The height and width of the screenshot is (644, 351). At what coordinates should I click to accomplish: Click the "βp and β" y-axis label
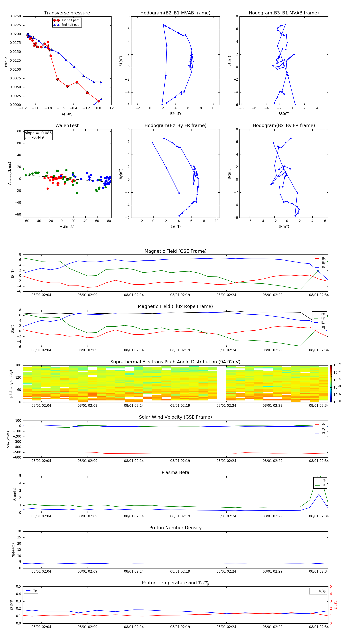pos(14,494)
